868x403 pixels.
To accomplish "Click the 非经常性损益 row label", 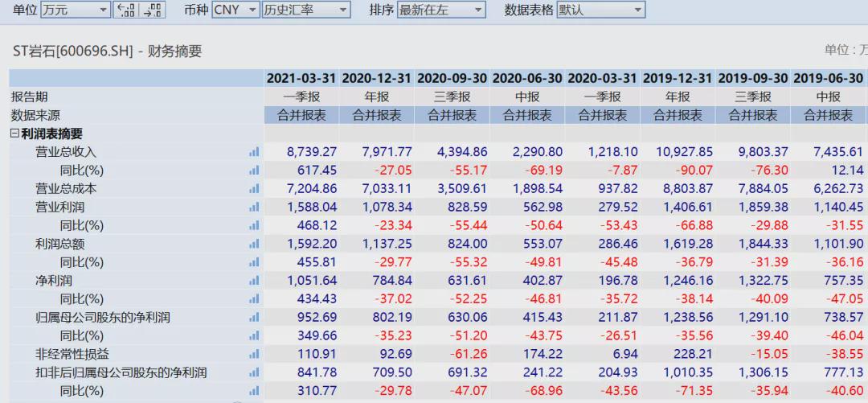I will 72,354.
